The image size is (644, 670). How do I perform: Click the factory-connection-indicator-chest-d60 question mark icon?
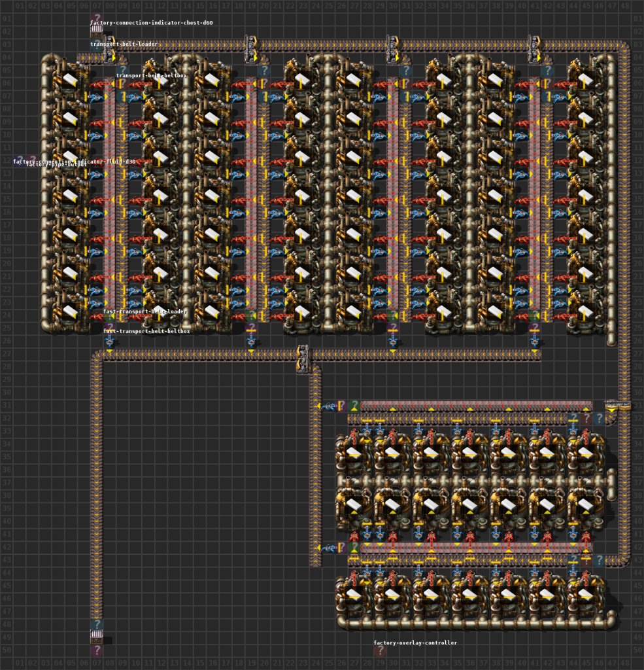[97, 19]
